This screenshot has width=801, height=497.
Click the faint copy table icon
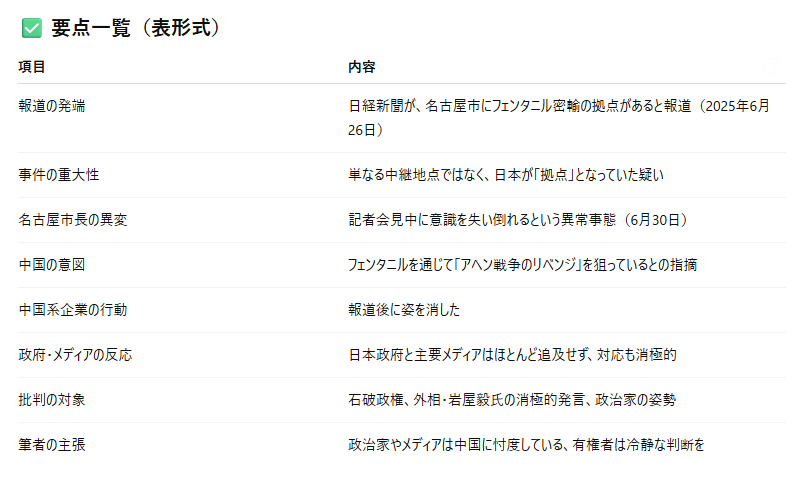pos(771,66)
